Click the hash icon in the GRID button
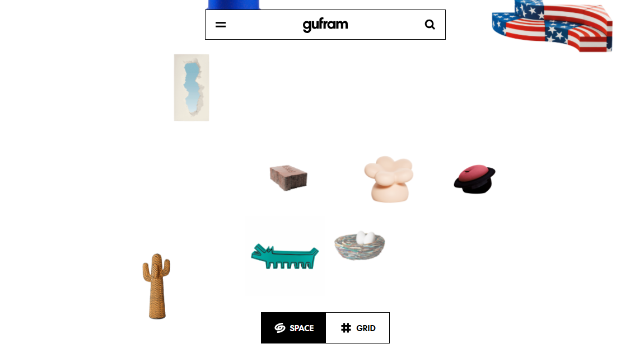The width and height of the screenshot is (644, 353). click(346, 328)
